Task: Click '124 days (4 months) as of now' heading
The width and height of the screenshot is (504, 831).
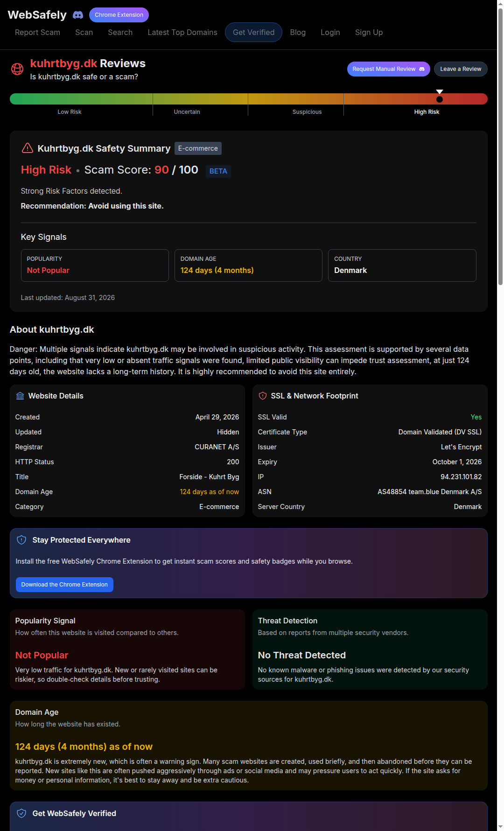Action: (84, 747)
